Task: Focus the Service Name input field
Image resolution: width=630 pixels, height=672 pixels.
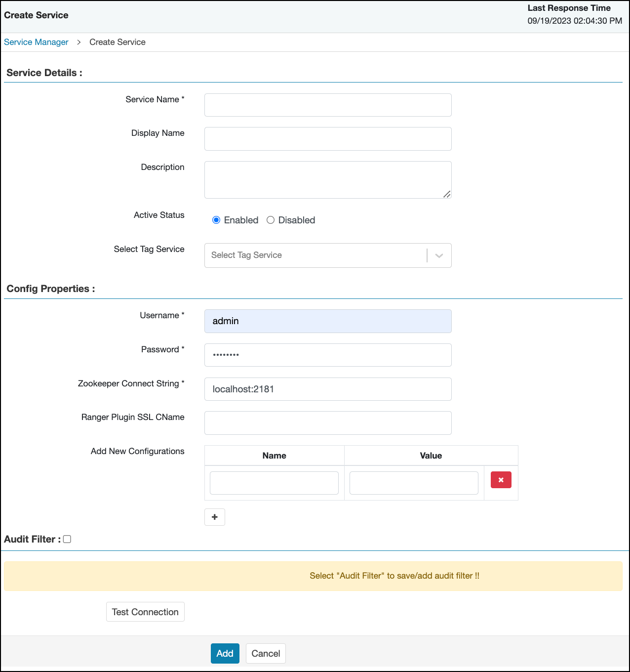Action: 328,105
